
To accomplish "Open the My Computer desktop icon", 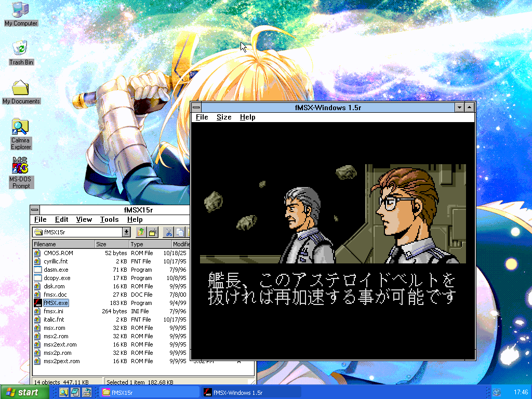I will click(x=21, y=14).
